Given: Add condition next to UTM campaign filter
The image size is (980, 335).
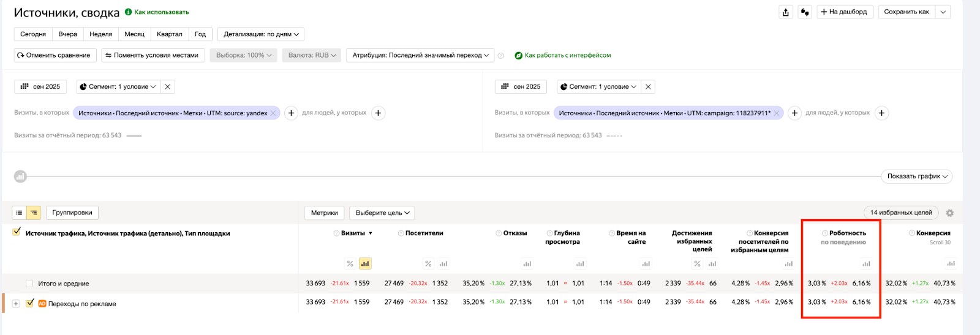Looking at the screenshot, I should (794, 113).
